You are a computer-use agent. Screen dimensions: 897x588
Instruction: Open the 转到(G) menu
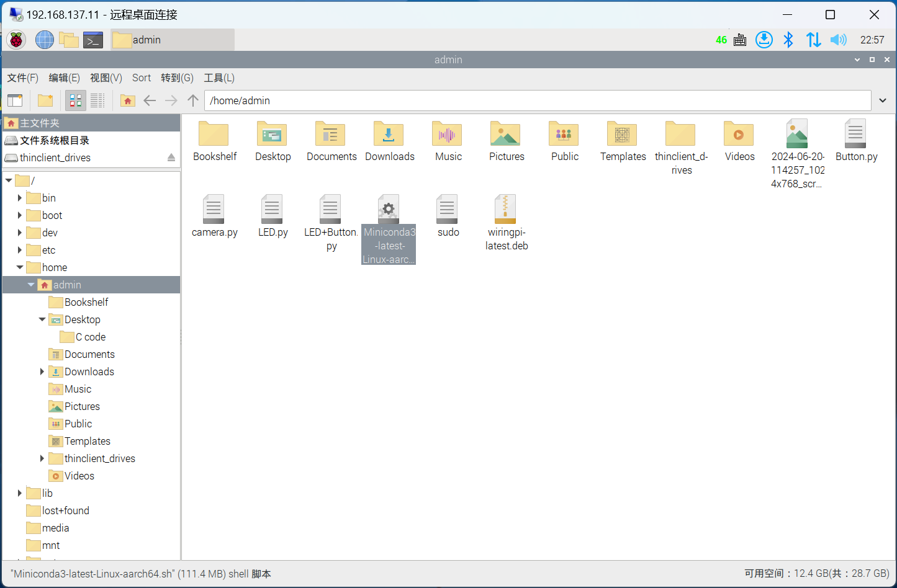[x=177, y=78]
